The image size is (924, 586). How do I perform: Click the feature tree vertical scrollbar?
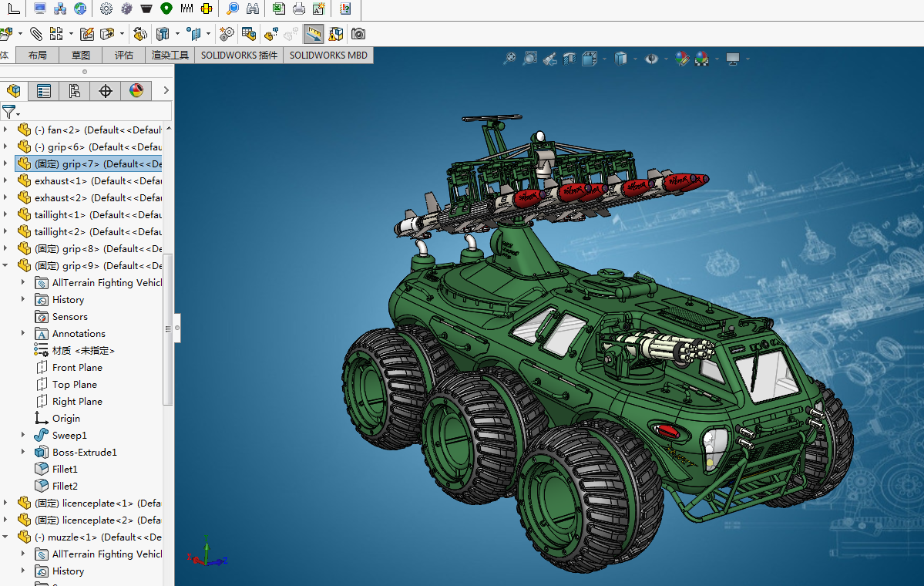pos(168,329)
